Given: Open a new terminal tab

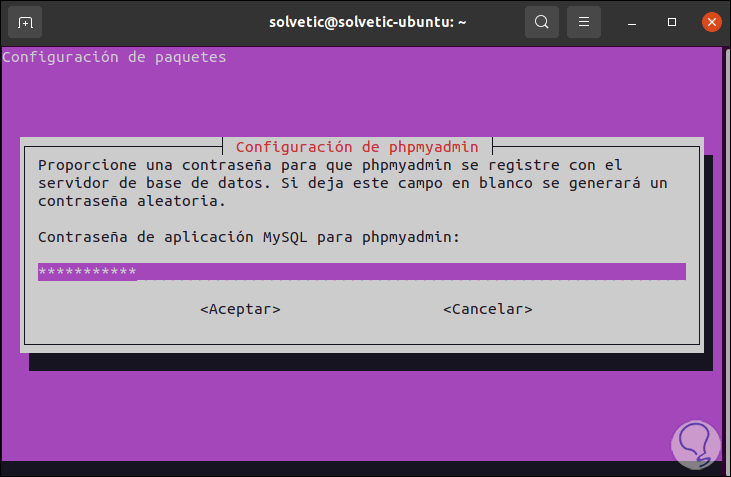Looking at the screenshot, I should (x=25, y=22).
